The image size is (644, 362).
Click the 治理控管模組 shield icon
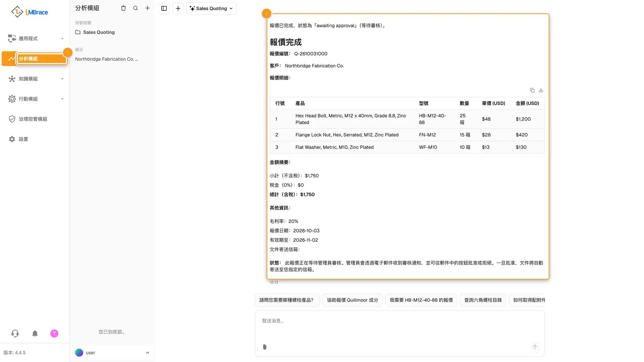[12, 119]
